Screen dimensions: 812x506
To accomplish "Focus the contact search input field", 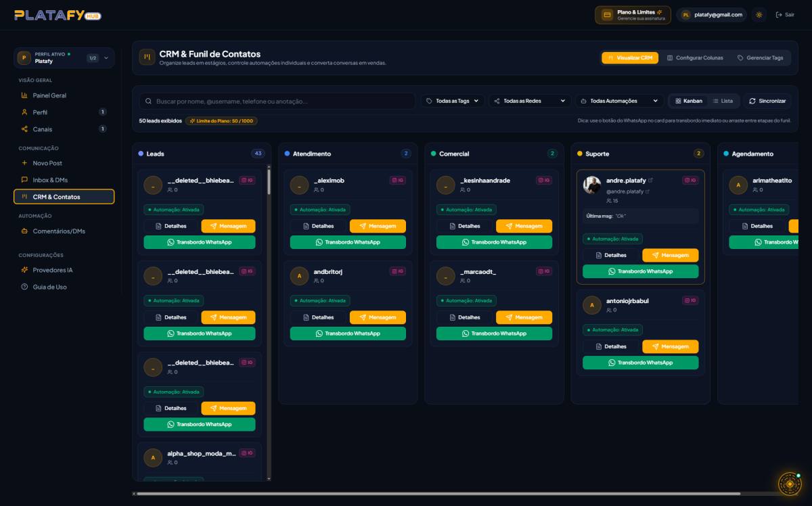I will point(277,101).
